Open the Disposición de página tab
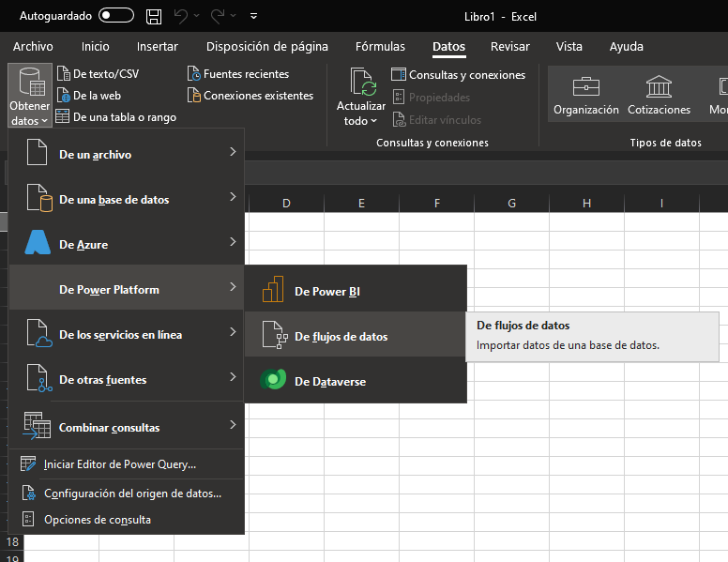728x562 pixels. pyautogui.click(x=267, y=47)
